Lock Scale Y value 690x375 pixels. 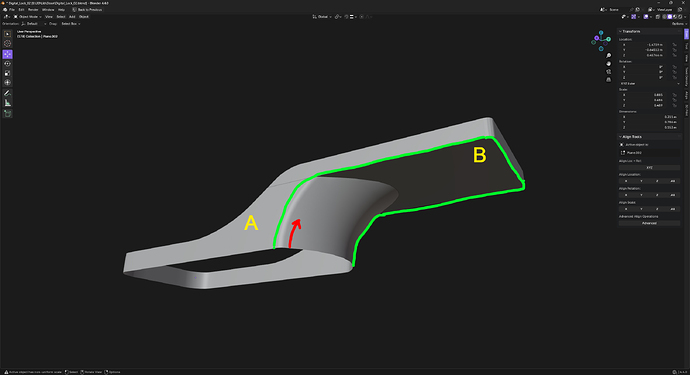(x=674, y=100)
